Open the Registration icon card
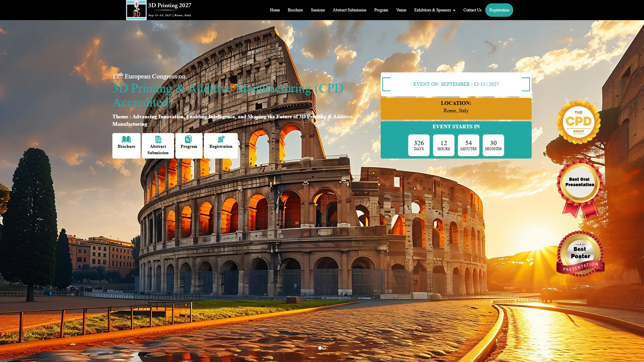The image size is (644, 362). [x=221, y=146]
